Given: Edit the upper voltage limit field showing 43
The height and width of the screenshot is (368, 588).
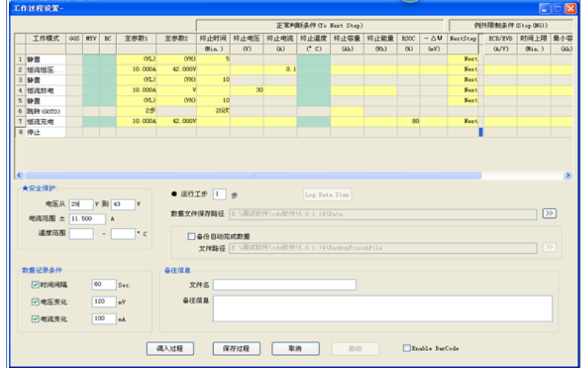Looking at the screenshot, I should point(123,204).
